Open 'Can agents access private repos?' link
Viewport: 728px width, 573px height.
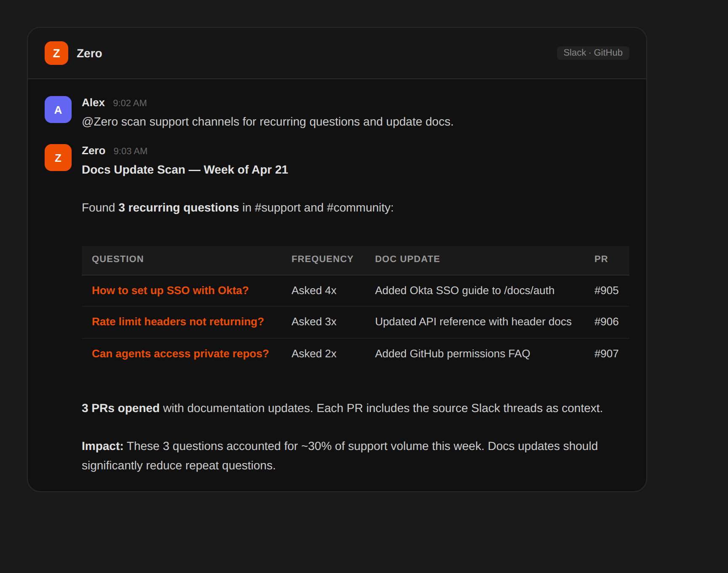point(180,353)
